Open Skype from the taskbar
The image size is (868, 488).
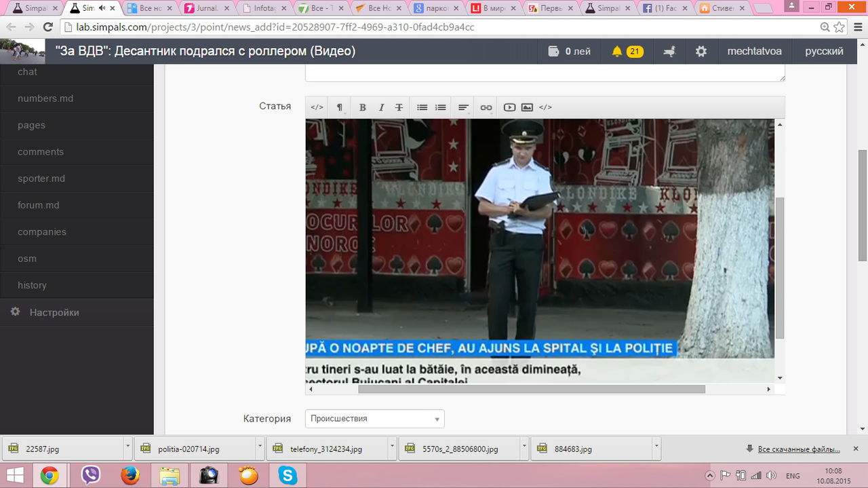288,476
